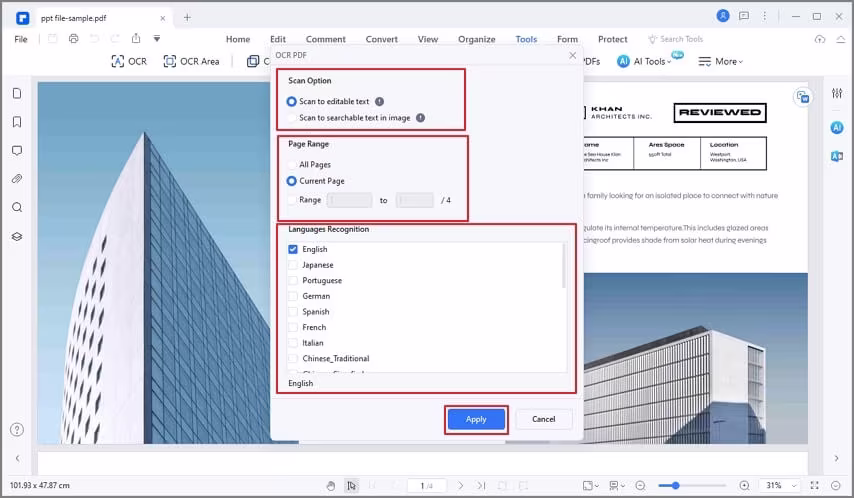Click the user account avatar
854x498 pixels.
723,16
